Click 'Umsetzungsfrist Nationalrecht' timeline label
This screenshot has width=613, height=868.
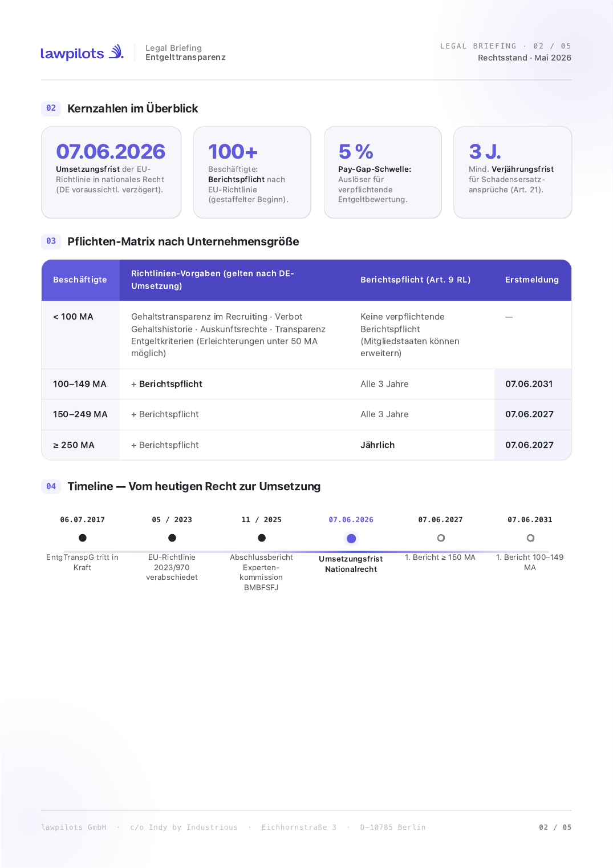[351, 564]
